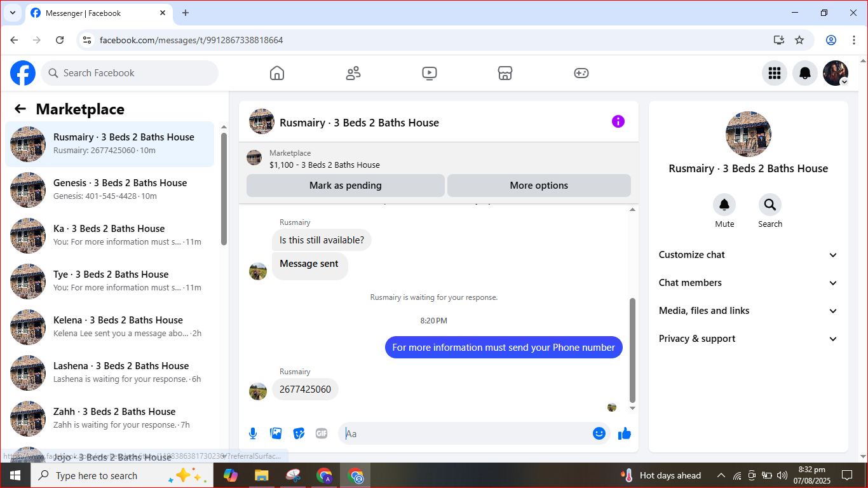
Task: Record a voice clip with microphone icon
Action: pos(253,433)
